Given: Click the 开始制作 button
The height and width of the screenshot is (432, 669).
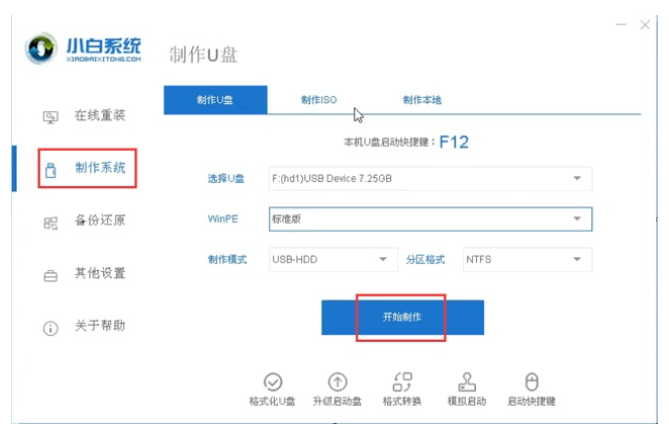Looking at the screenshot, I should 402,317.
